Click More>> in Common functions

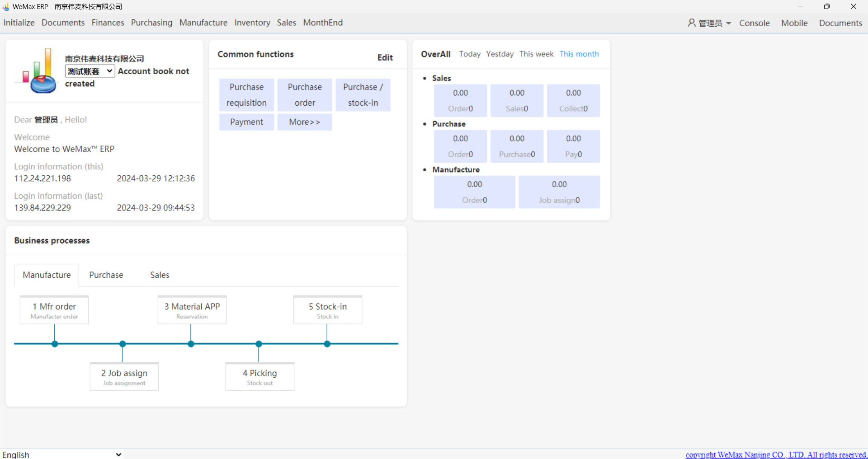304,122
